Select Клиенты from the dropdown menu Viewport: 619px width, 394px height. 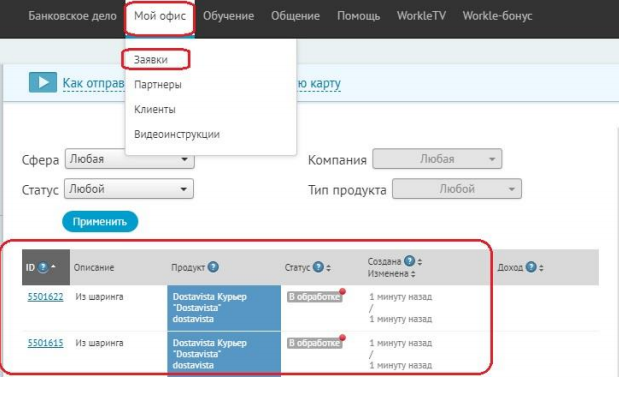pos(155,109)
